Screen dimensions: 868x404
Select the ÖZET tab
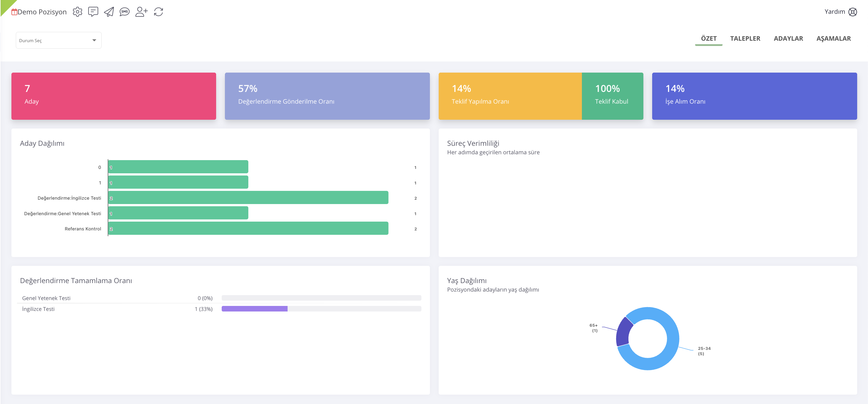[709, 38]
